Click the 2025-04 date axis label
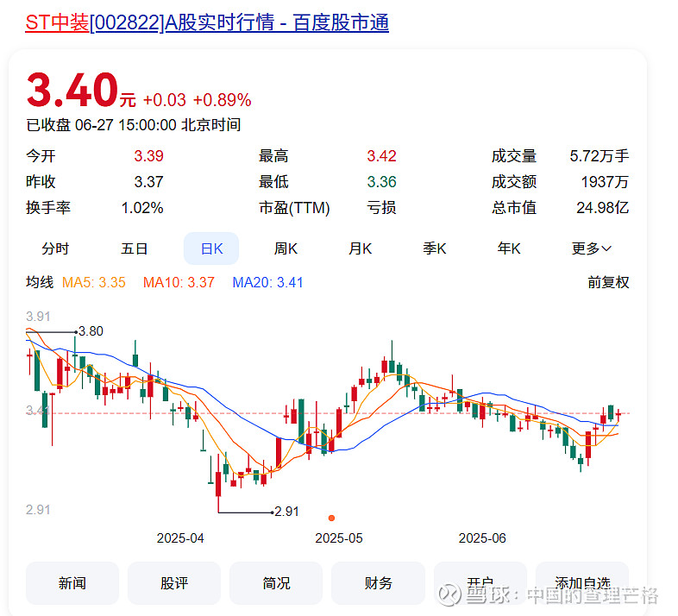Viewport: 678px width, 616px height. [180, 538]
